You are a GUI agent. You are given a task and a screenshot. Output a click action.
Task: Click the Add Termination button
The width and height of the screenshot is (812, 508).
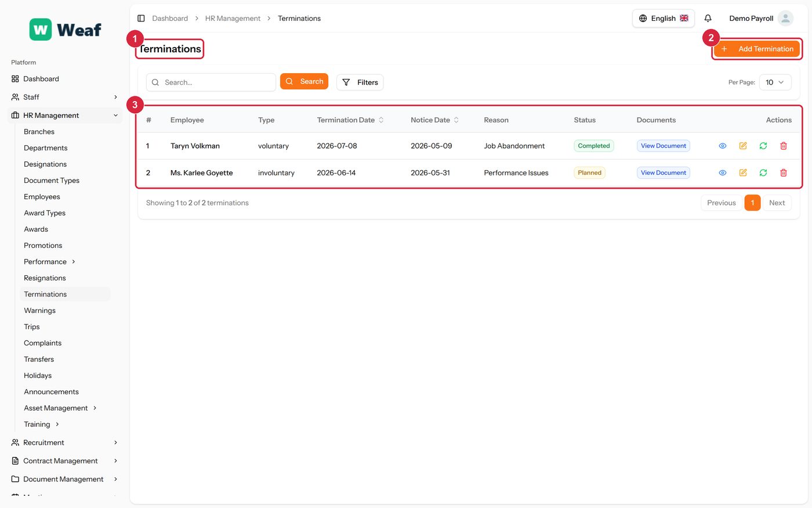pyautogui.click(x=757, y=49)
